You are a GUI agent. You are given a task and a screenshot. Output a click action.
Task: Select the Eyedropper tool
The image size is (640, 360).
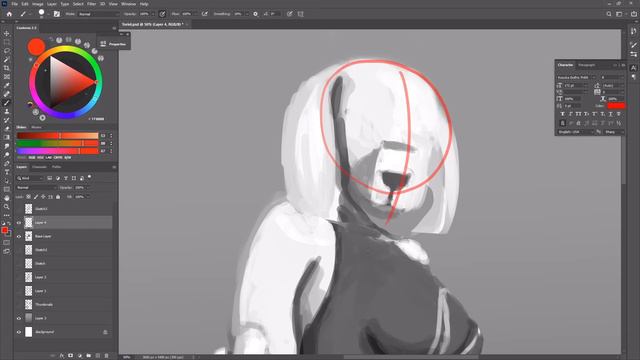7,85
